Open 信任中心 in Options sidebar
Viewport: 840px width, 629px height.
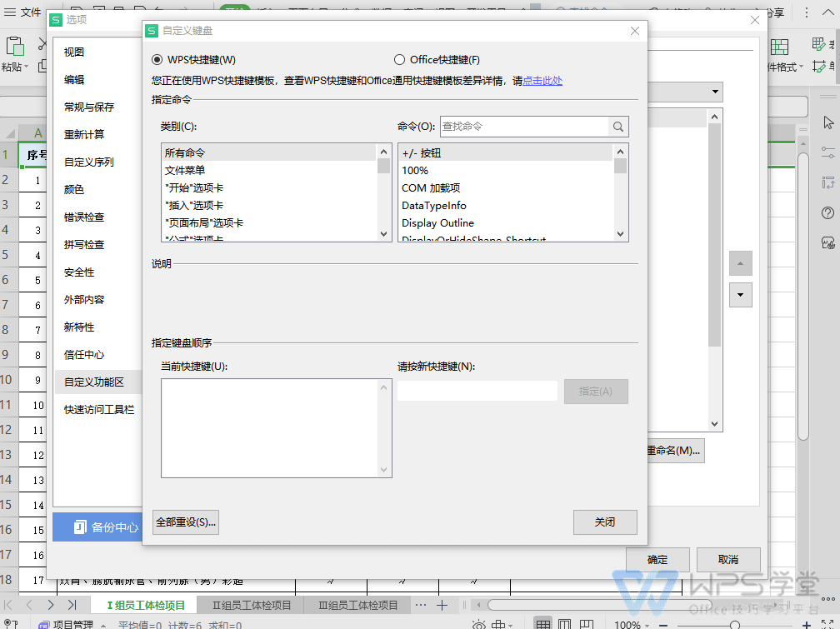click(x=84, y=355)
